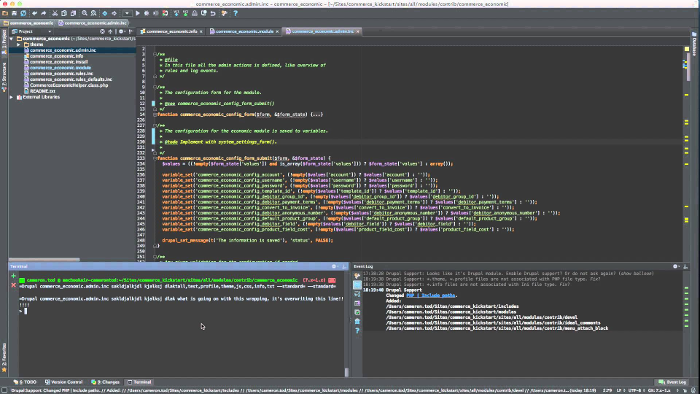Revert changes with the rollback arrow icon
This screenshot has width=700, height=394.
click(x=213, y=13)
